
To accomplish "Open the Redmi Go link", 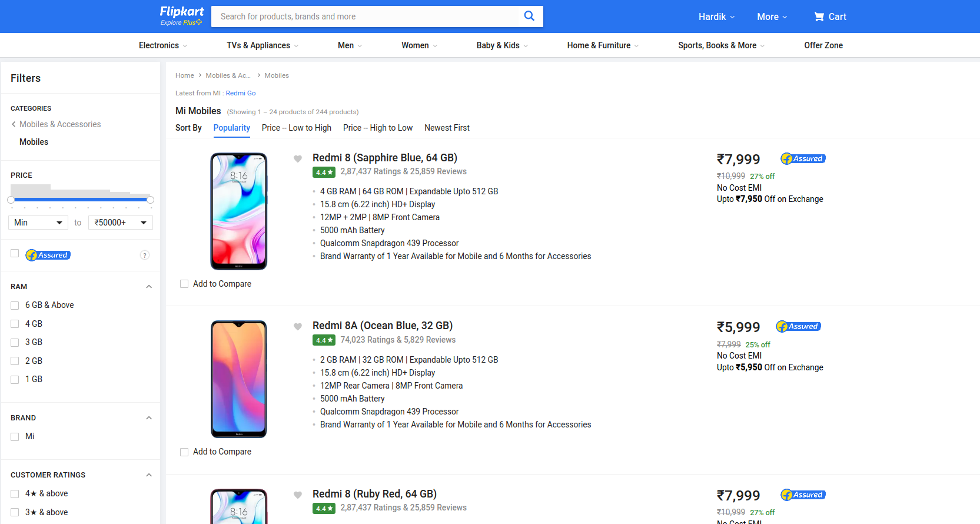I will (241, 93).
